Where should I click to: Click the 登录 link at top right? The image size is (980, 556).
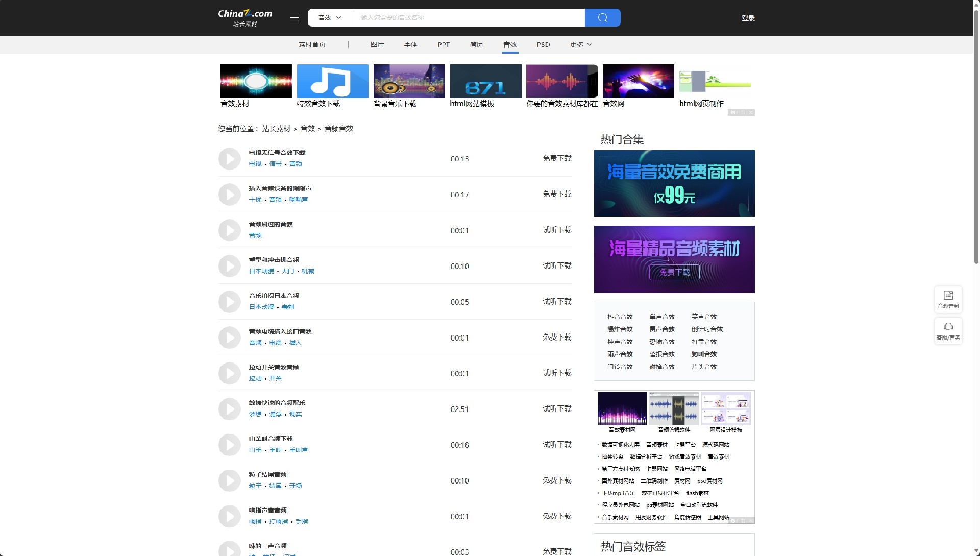(748, 17)
